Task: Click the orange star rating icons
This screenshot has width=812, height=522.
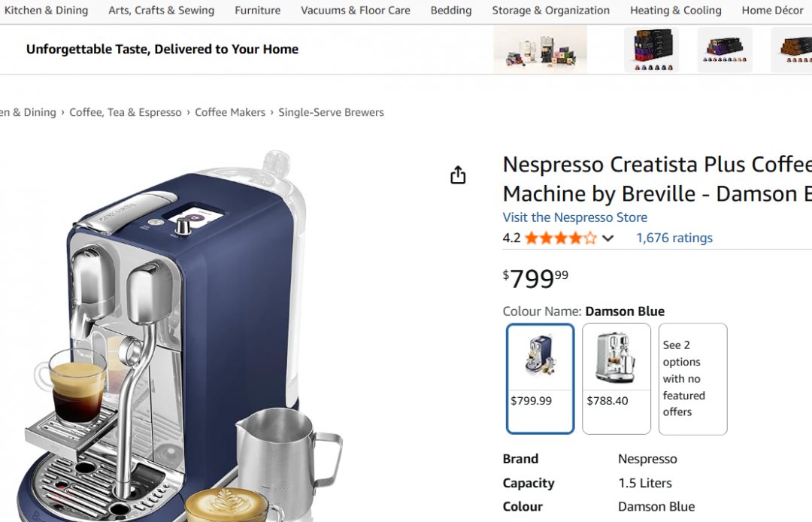Action: 560,238
